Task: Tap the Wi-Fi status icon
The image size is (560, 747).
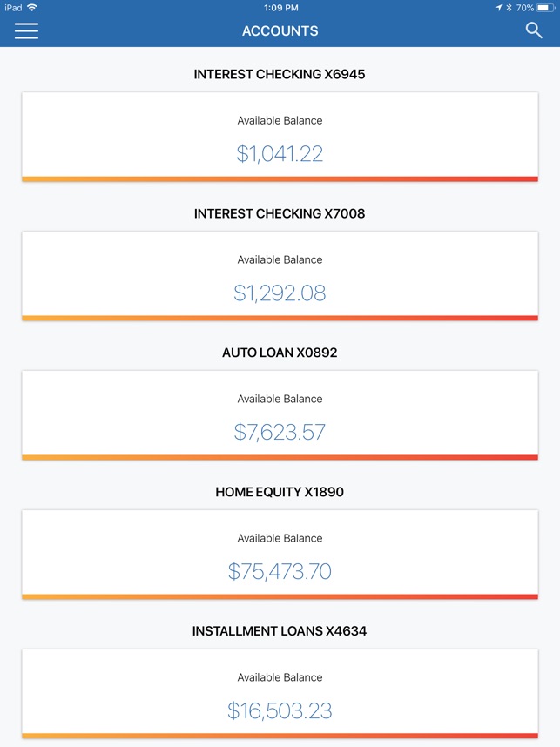Action: click(32, 8)
